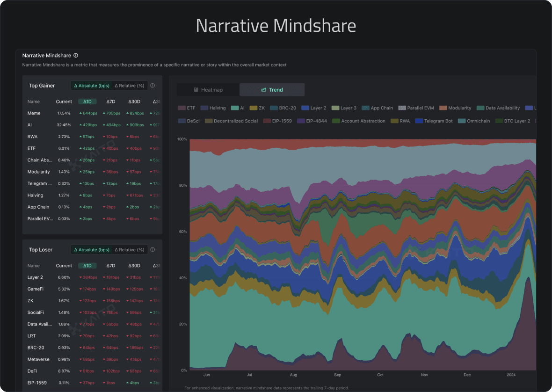Screen dimensions: 552x392
Task: Select Absolute (bps) in Top Loser
Action: click(92, 249)
